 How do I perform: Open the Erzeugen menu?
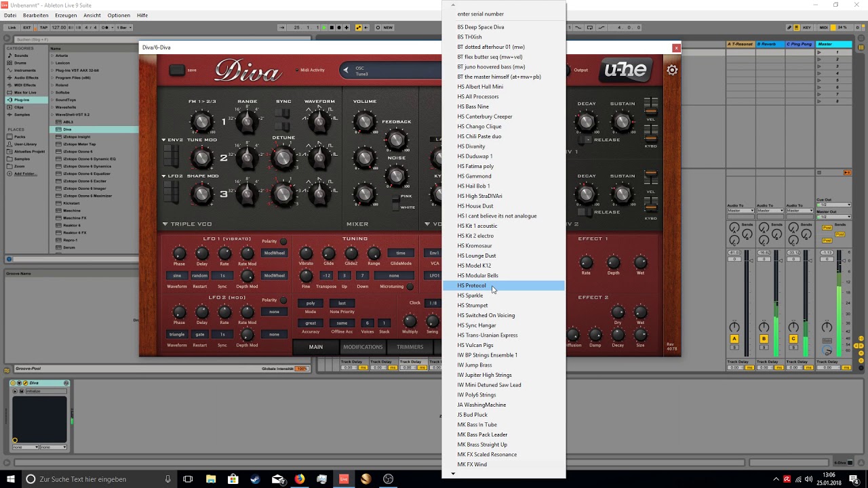pos(66,15)
